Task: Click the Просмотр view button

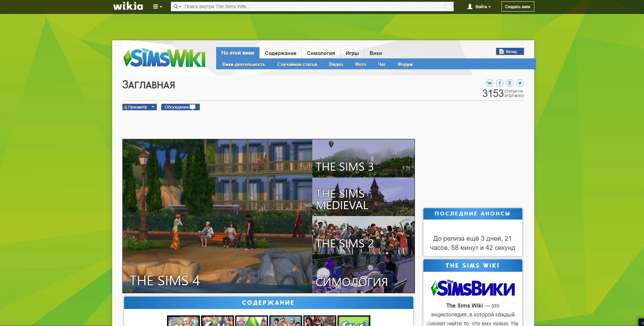Action: pos(136,107)
